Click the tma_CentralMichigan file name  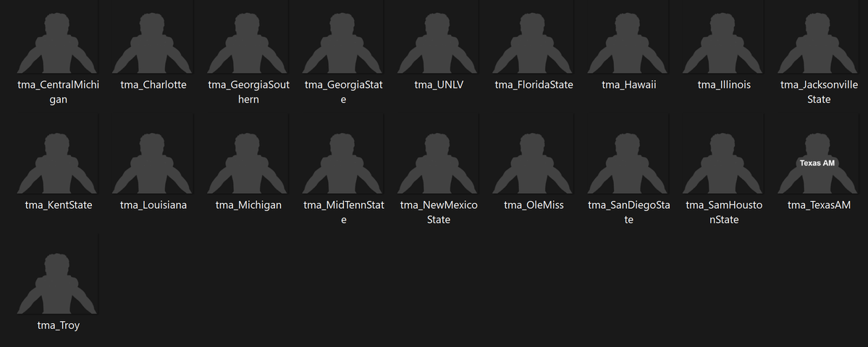point(58,92)
